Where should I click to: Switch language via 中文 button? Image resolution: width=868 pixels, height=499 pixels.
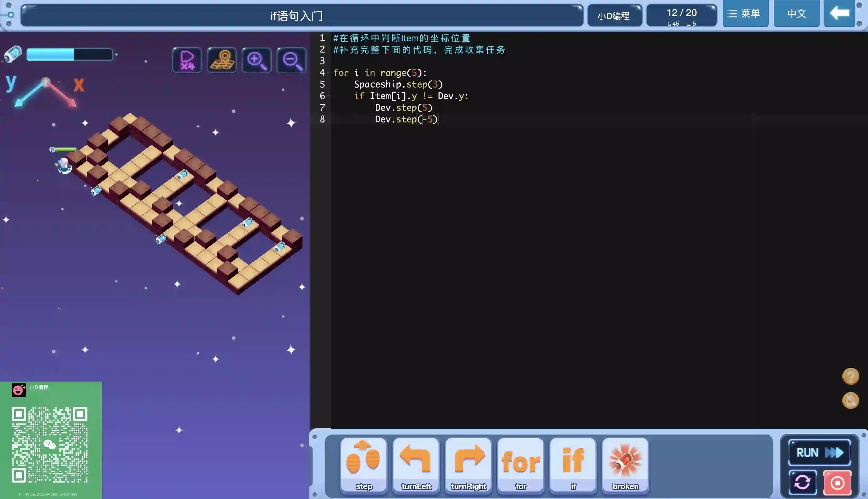pyautogui.click(x=796, y=14)
